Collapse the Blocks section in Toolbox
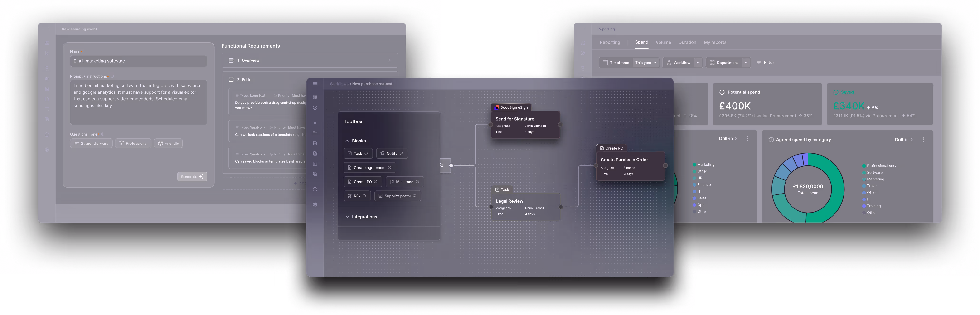The height and width of the screenshot is (315, 980). point(347,141)
